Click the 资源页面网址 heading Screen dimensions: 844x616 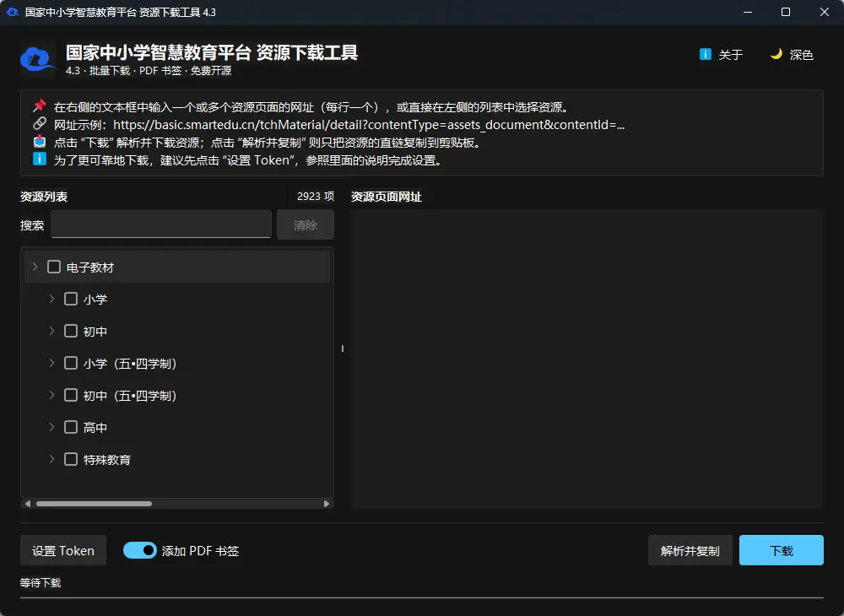coord(386,197)
